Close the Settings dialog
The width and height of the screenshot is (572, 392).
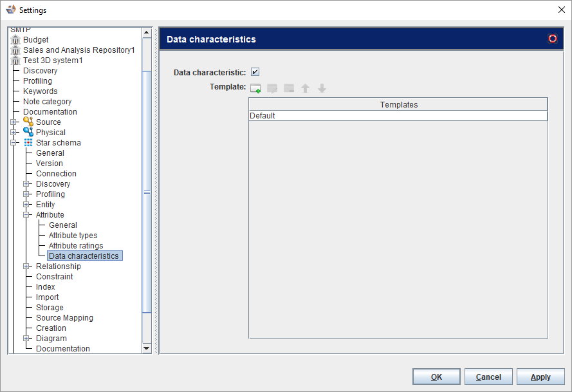562,10
